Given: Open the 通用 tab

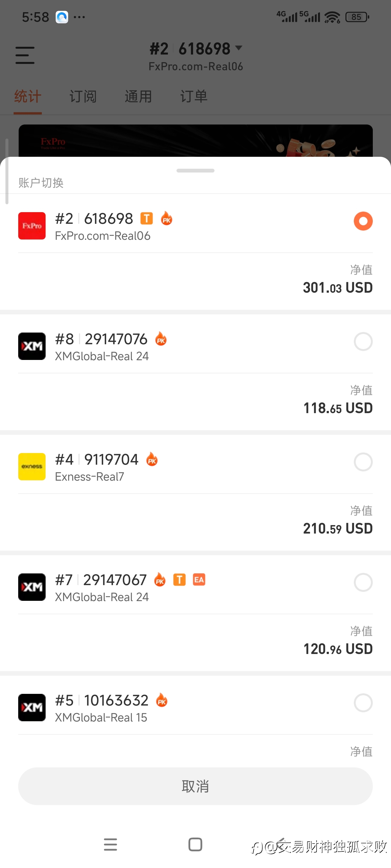Looking at the screenshot, I should tap(138, 97).
